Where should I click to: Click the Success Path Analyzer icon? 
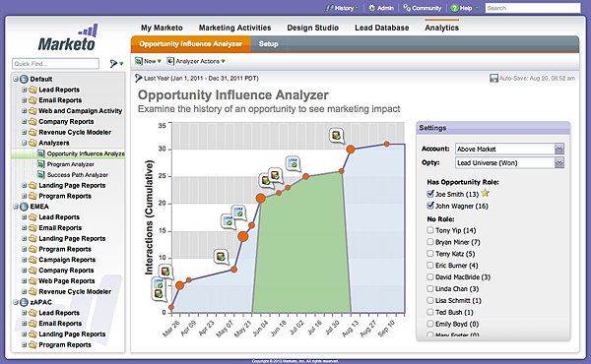[x=40, y=175]
